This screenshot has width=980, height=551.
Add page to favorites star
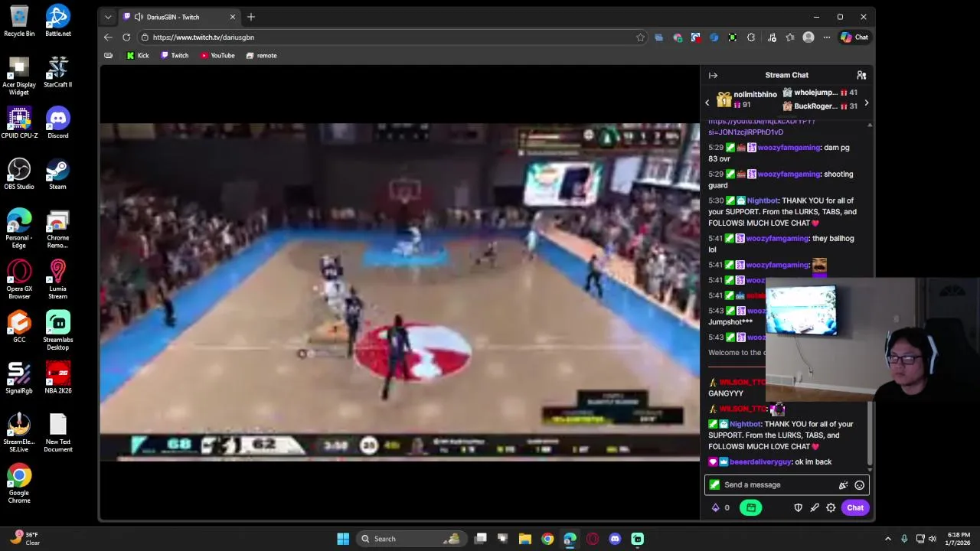[x=641, y=37]
